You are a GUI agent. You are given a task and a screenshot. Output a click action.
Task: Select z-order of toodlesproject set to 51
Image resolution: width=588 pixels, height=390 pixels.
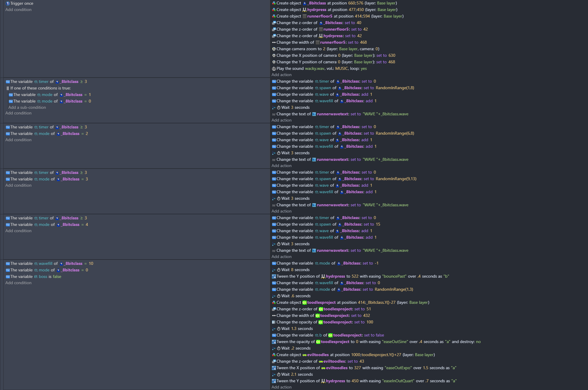[322, 309]
